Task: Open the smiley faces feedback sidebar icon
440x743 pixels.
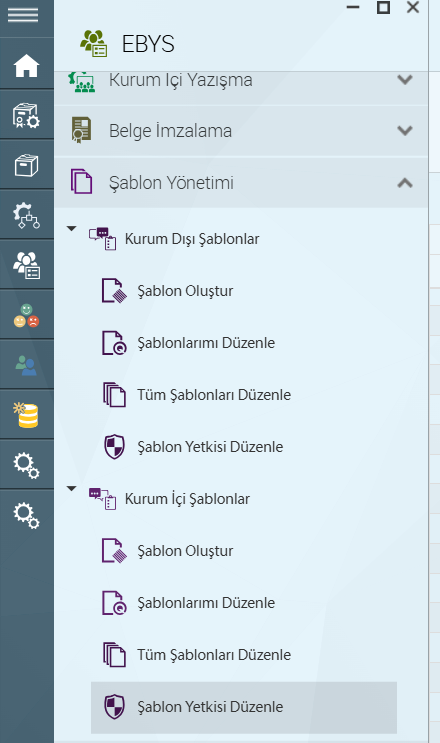Action: coord(27,316)
